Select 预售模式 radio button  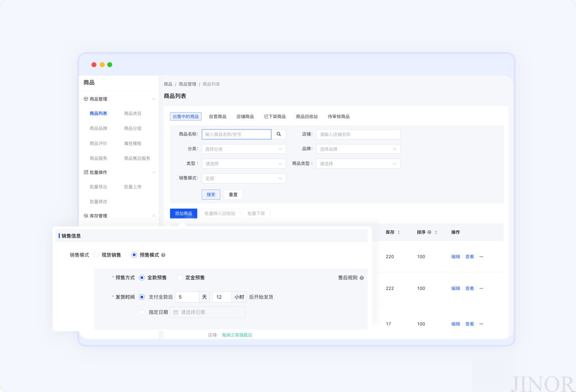click(134, 255)
